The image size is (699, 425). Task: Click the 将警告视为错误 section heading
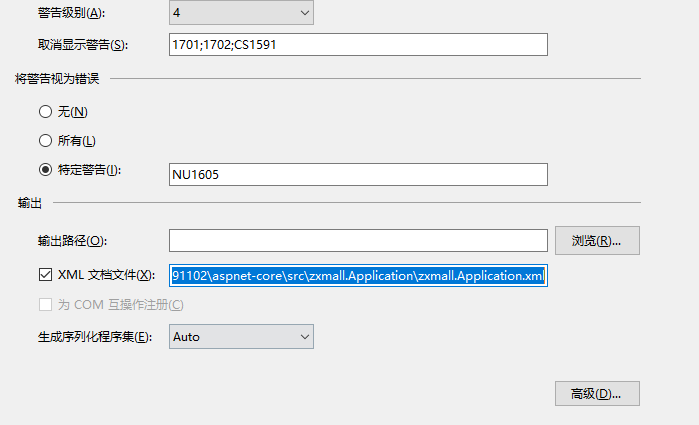57,78
